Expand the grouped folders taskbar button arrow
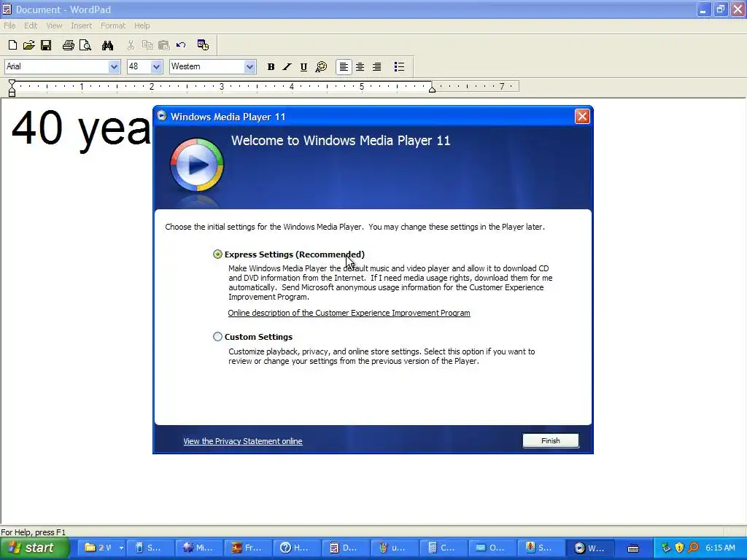 coord(122,548)
